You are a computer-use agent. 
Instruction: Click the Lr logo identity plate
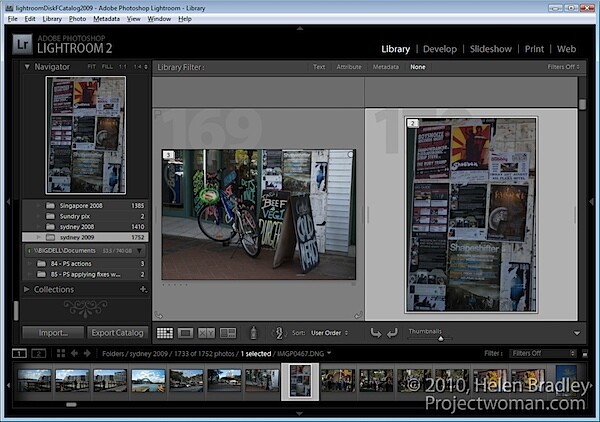point(22,44)
